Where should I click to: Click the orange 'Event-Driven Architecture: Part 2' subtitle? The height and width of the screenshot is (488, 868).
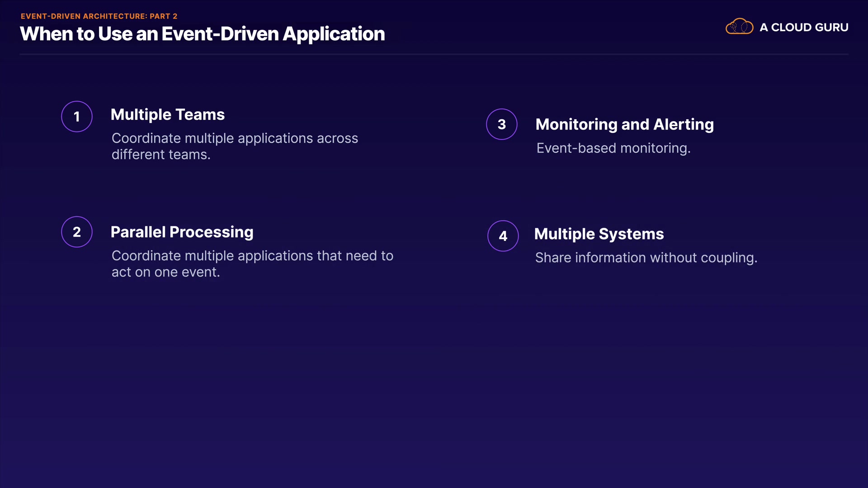[99, 16]
